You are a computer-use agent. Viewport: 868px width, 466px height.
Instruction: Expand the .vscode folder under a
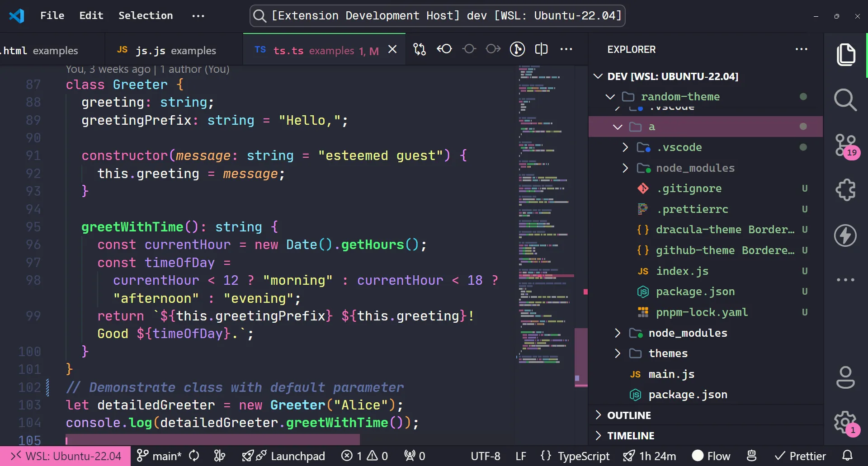(x=705, y=147)
